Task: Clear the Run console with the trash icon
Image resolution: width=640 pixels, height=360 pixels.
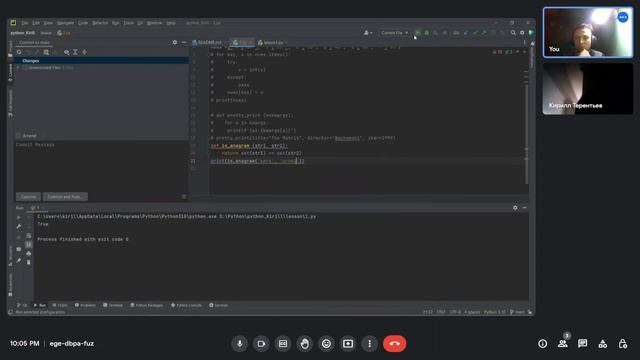Action: point(29,262)
